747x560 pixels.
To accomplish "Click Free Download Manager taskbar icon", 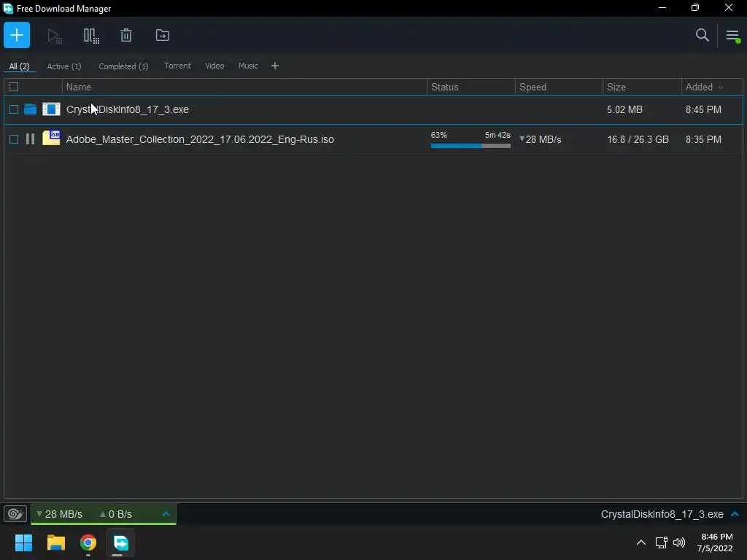I will tap(120, 542).
